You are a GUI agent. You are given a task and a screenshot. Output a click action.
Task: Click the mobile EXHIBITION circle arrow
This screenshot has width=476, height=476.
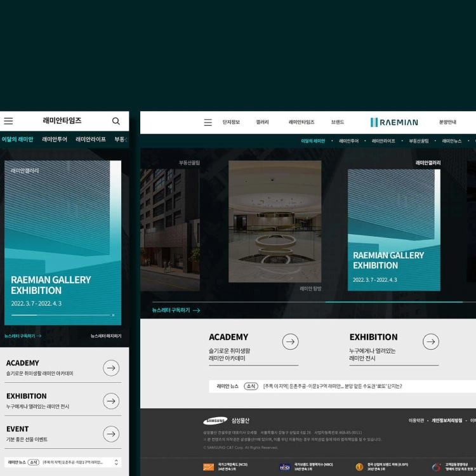(111, 401)
